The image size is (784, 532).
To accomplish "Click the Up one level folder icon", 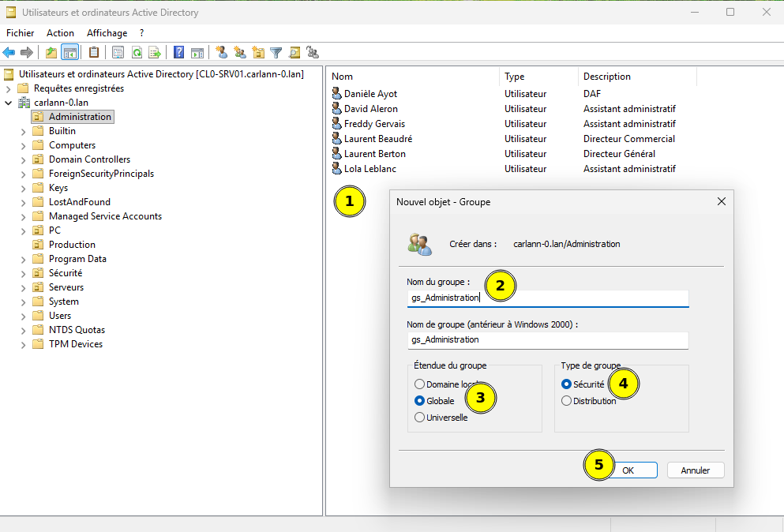I will tap(51, 52).
